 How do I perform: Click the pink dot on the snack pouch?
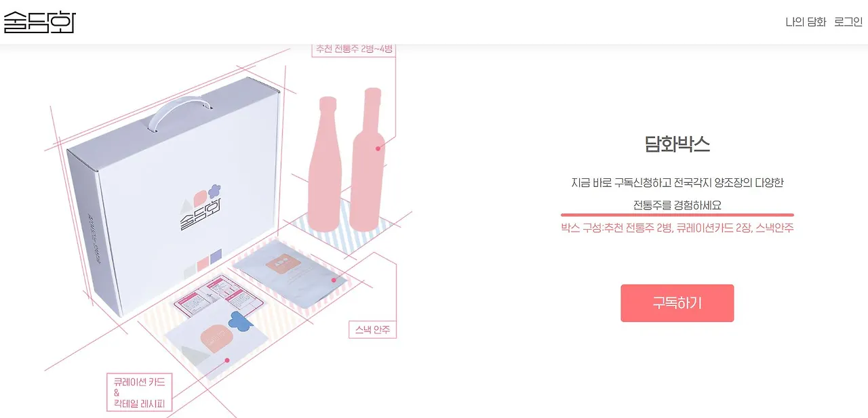point(334,279)
